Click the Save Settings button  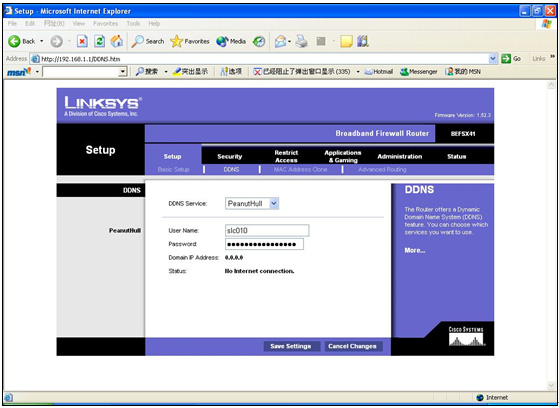pyautogui.click(x=291, y=346)
